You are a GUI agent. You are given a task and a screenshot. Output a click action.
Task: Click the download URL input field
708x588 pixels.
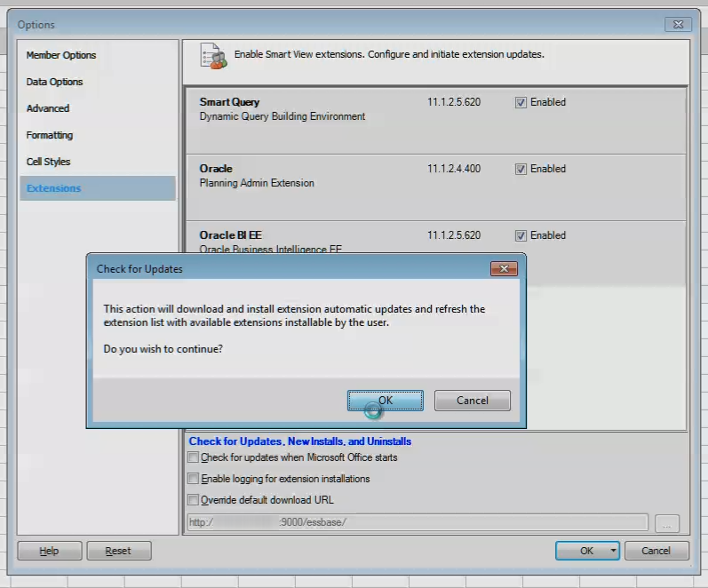[x=418, y=522]
